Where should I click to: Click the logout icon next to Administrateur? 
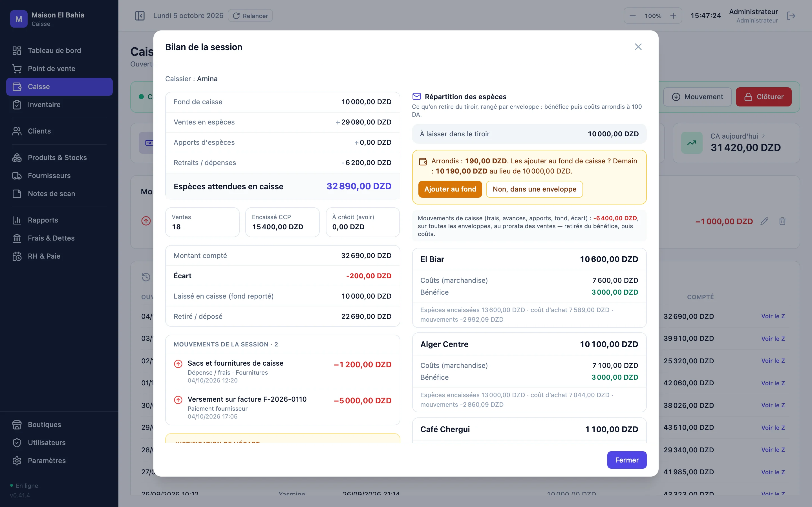click(x=791, y=16)
